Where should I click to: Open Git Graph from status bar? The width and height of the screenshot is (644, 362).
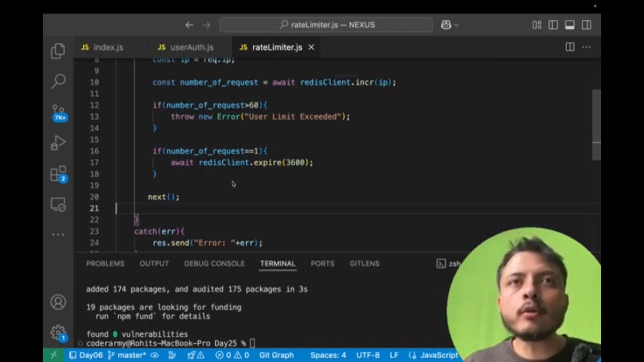[x=276, y=355]
